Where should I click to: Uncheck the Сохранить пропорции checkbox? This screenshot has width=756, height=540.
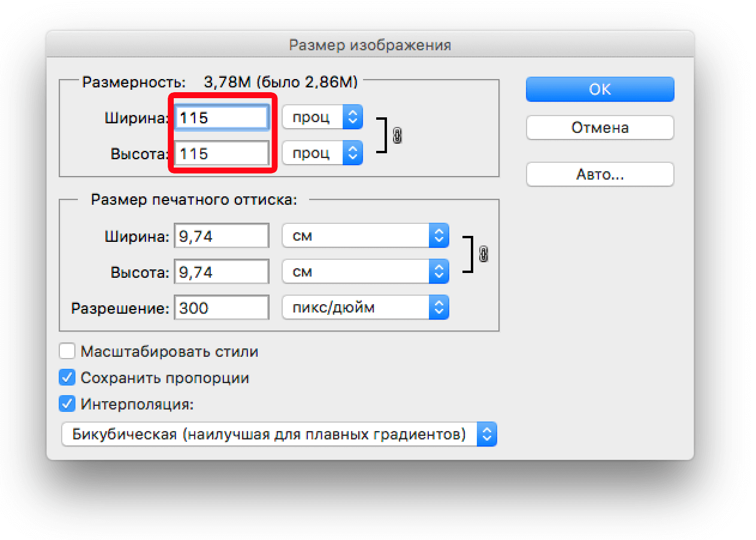67,378
